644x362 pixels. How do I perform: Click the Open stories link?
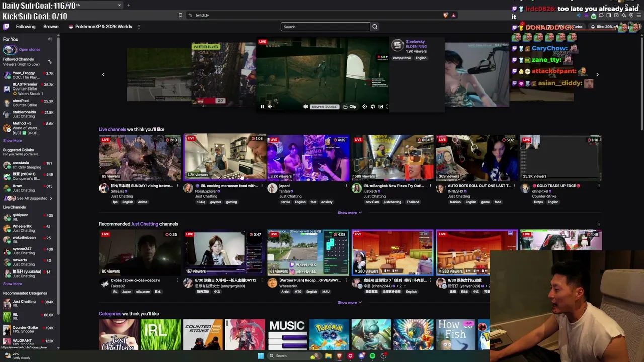click(30, 49)
